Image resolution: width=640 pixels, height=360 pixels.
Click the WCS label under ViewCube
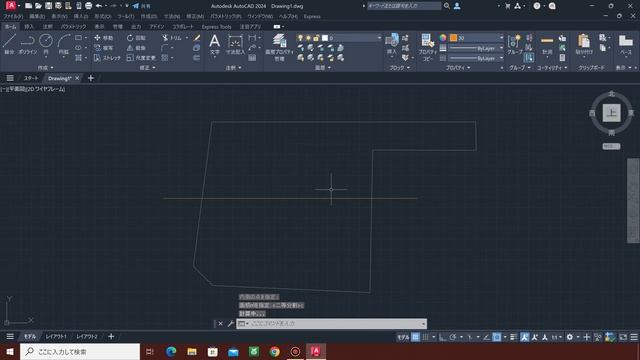click(x=611, y=146)
